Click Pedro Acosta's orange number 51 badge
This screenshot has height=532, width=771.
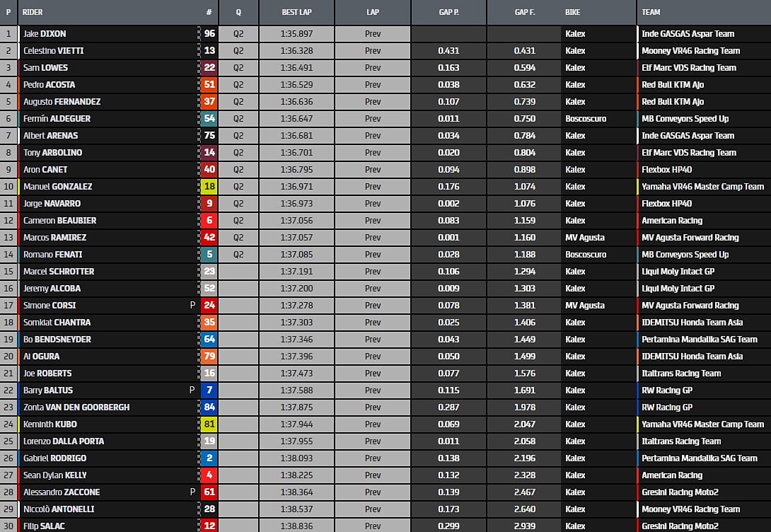[209, 85]
